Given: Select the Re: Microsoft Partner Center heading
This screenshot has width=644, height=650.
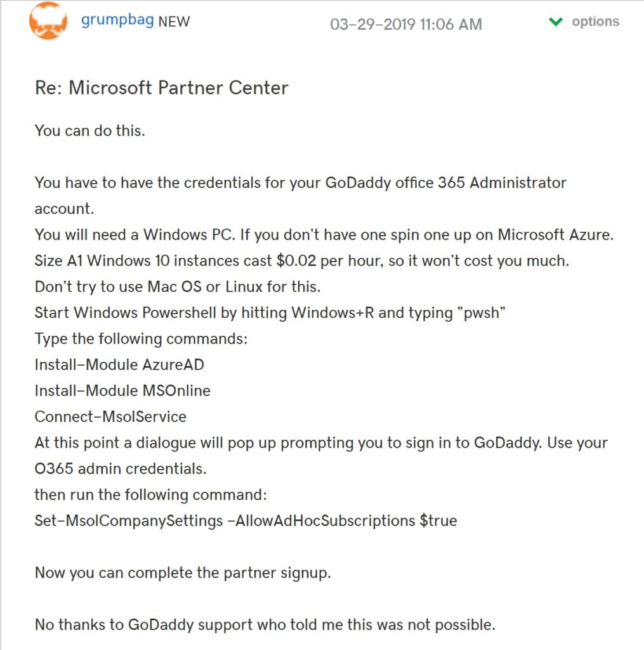Looking at the screenshot, I should click(162, 88).
